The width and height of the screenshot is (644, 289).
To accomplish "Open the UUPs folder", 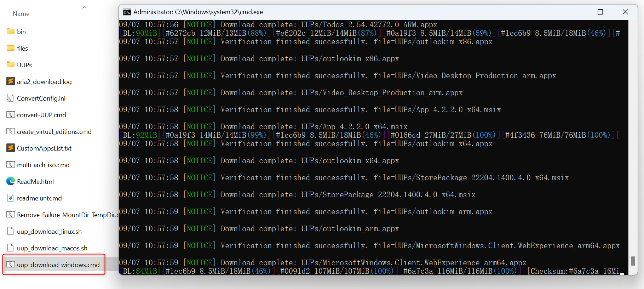I will pyautogui.click(x=24, y=65).
